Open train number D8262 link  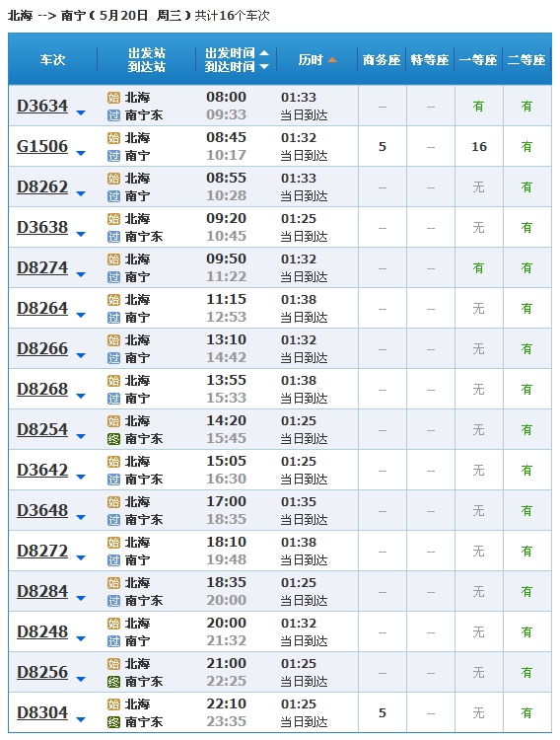(42, 186)
